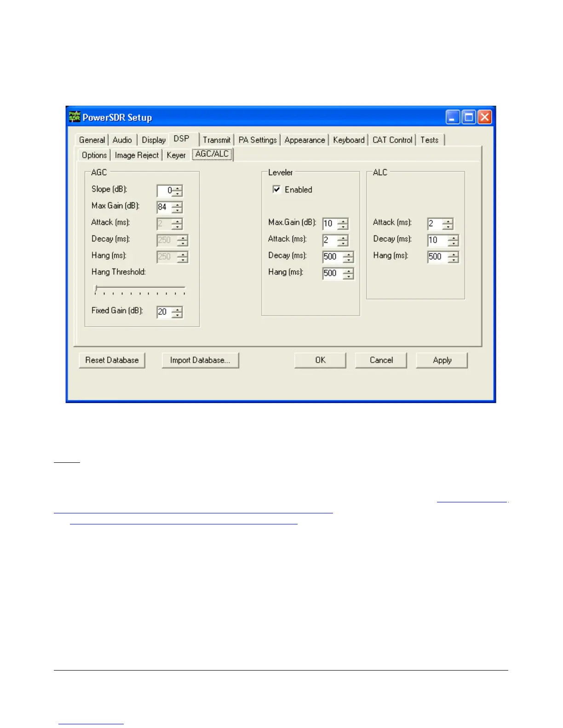Click the ALC Attack (ms) field
This screenshot has height=728, width=563.
(x=435, y=223)
